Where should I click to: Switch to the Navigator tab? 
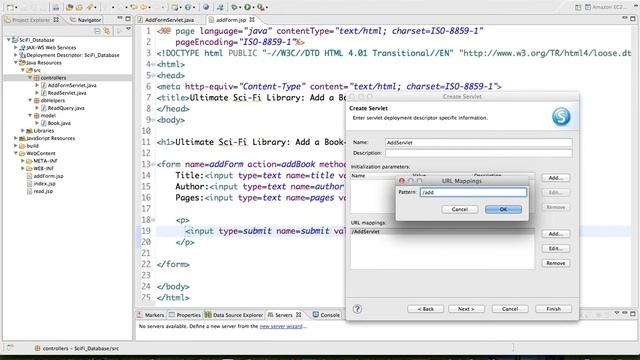pos(86,20)
